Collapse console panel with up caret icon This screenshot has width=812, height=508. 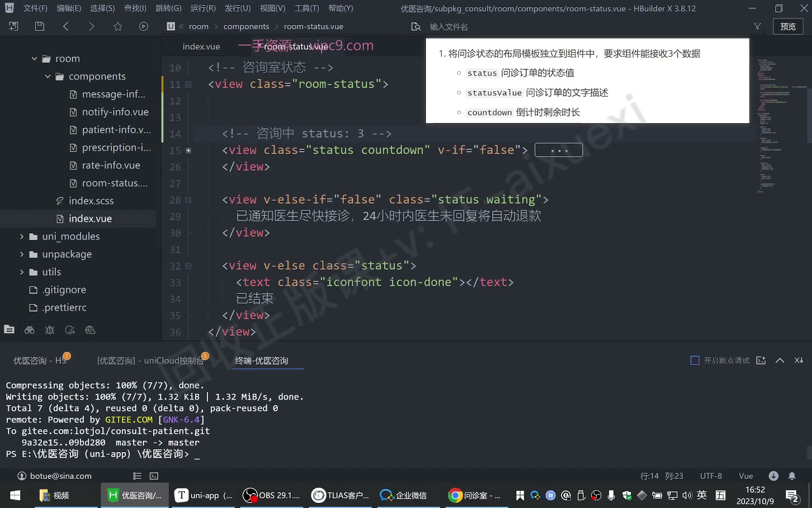coord(780,360)
